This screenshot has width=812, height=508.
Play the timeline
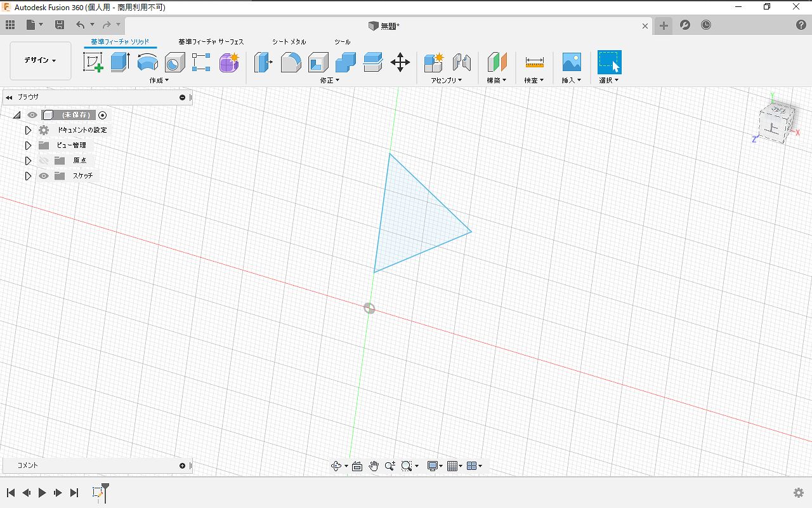tap(42, 493)
